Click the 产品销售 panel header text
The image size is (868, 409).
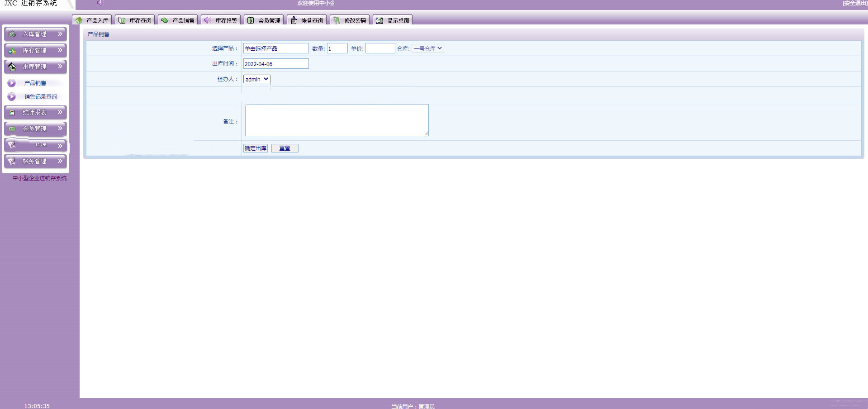pos(98,34)
